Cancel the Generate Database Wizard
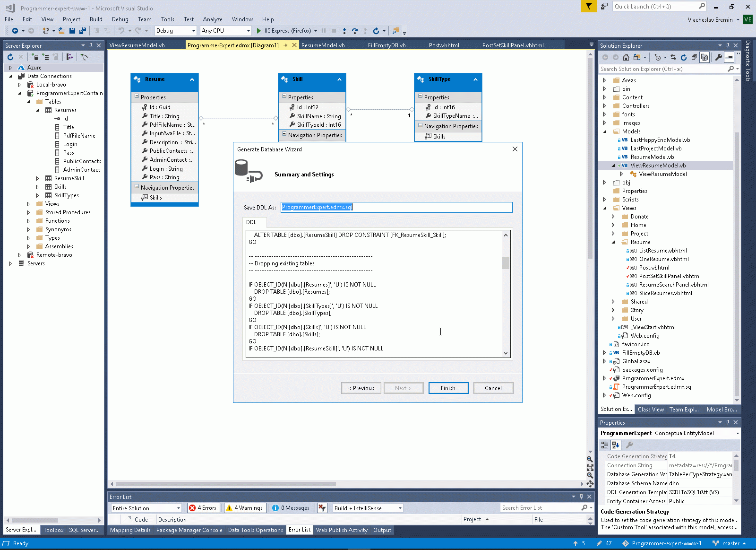The width and height of the screenshot is (756, 550). [493, 388]
